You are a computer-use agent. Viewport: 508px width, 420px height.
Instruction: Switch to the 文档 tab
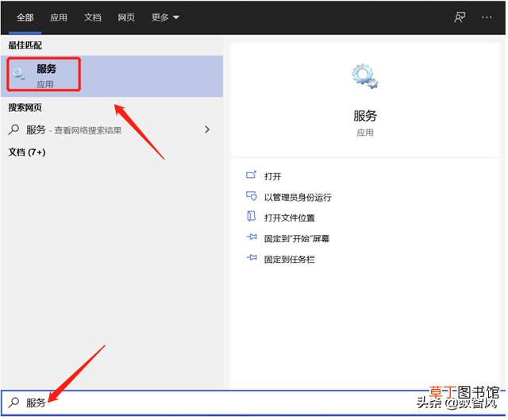[x=93, y=17]
